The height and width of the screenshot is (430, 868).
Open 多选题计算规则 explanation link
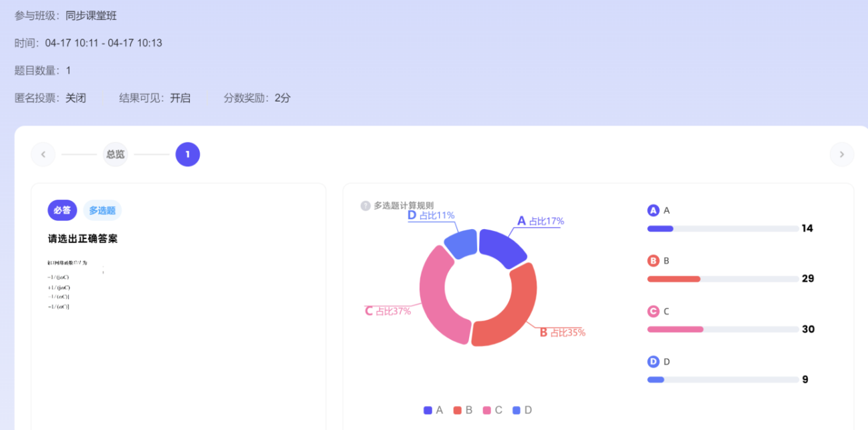[404, 206]
